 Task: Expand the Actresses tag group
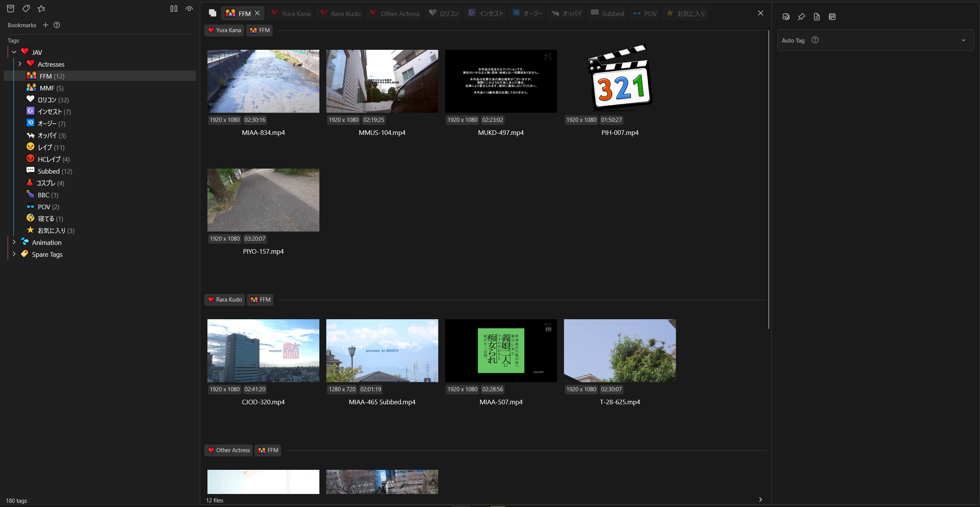20,64
